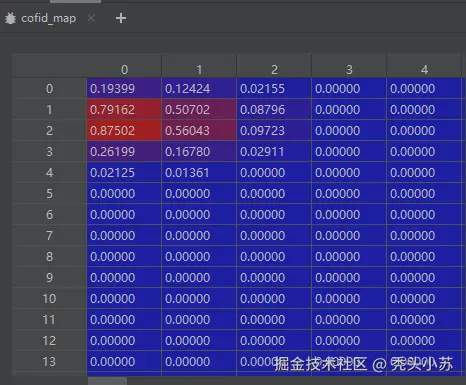Select row header 0
The image size is (466, 385).
coord(49,89)
